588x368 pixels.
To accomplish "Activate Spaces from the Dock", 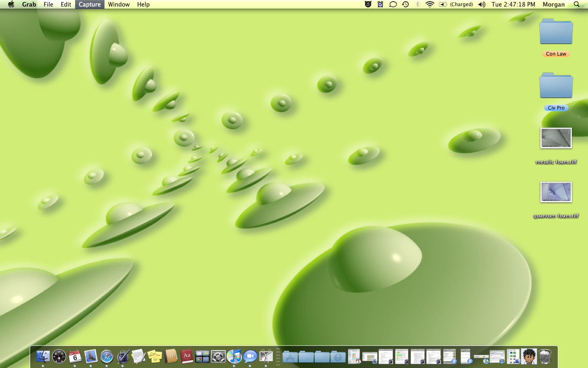I will pyautogui.click(x=203, y=357).
